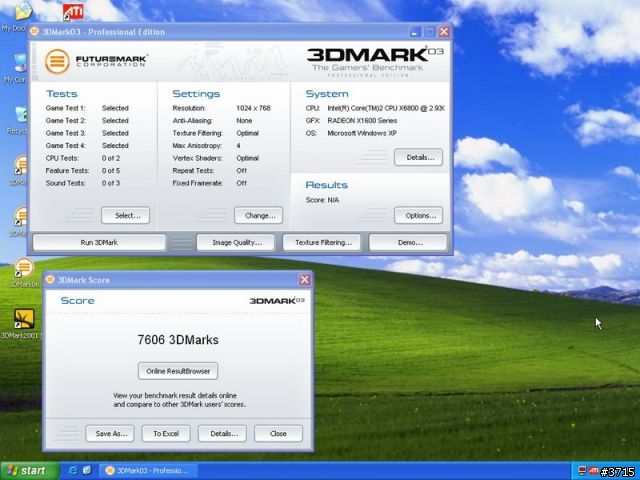640x480 pixels.
Task: Click 'Vertex Shaders:' Optimal row
Action: point(216,158)
